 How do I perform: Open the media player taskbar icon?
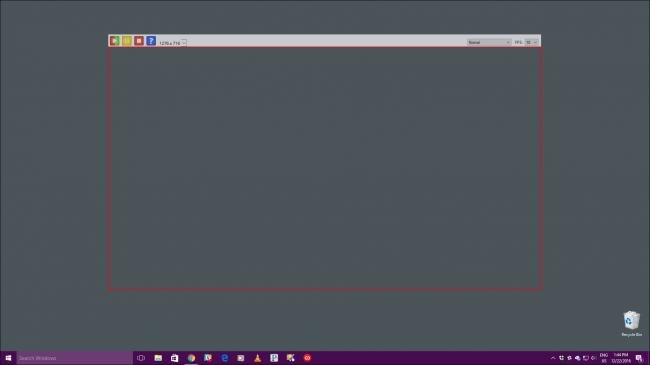click(x=241, y=358)
